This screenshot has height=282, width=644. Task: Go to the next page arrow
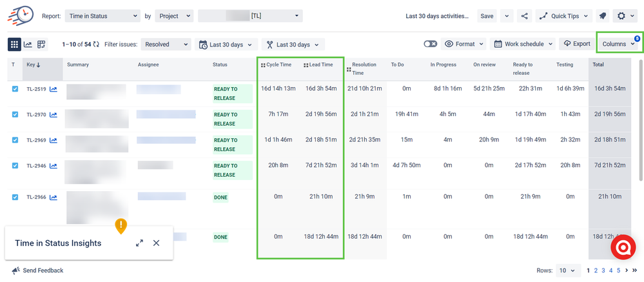point(627,270)
